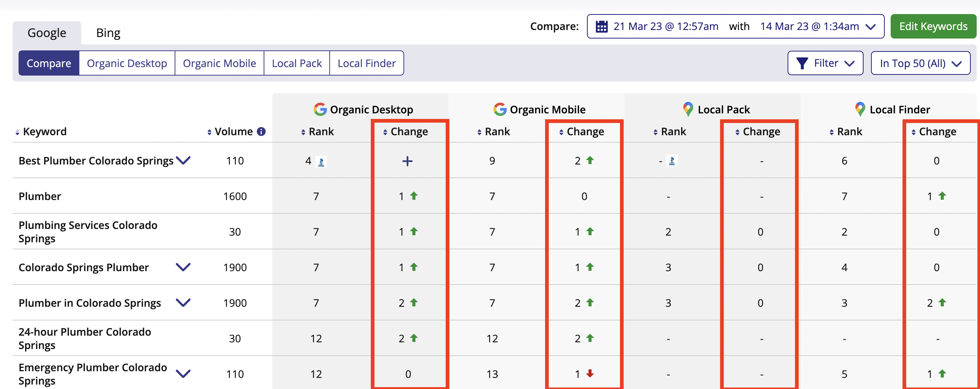Open the In Top 50 (All) dropdown
Screen dimensions: 980x389
[x=921, y=63]
